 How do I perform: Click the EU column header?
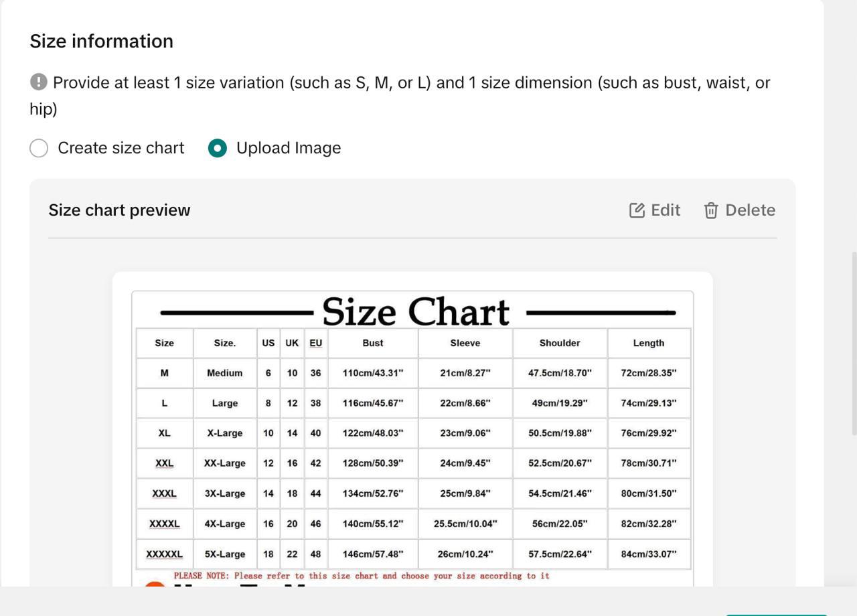[x=315, y=343]
